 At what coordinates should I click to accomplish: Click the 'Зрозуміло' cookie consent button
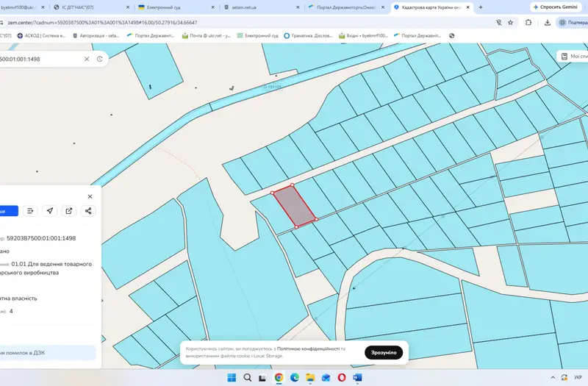click(384, 353)
